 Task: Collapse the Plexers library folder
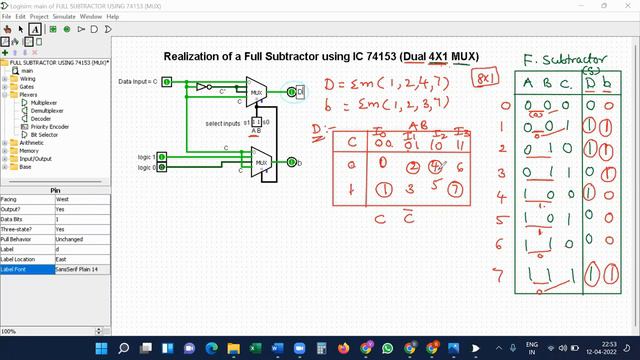pos(5,95)
